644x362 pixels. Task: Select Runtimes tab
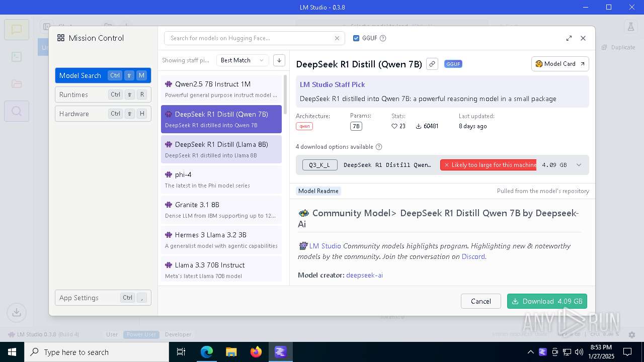point(103,95)
